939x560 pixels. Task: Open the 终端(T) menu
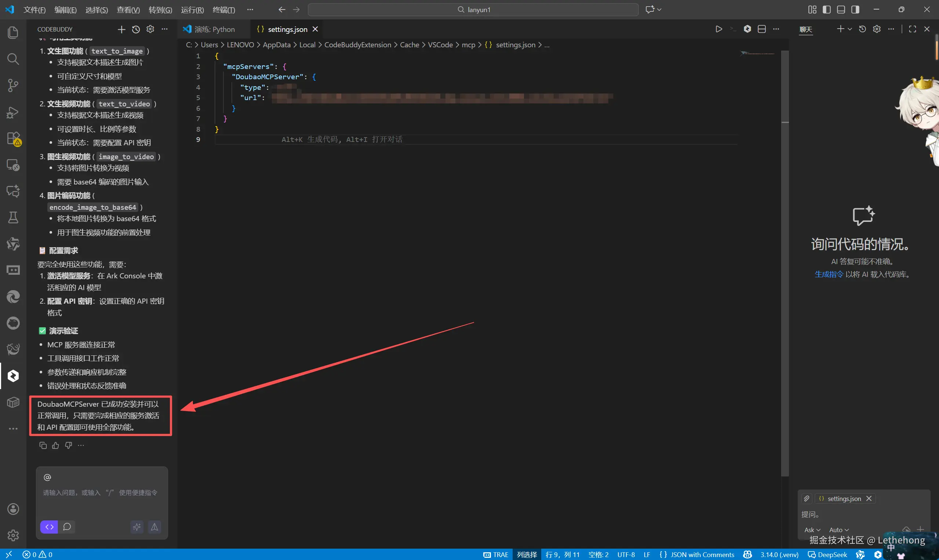(223, 10)
